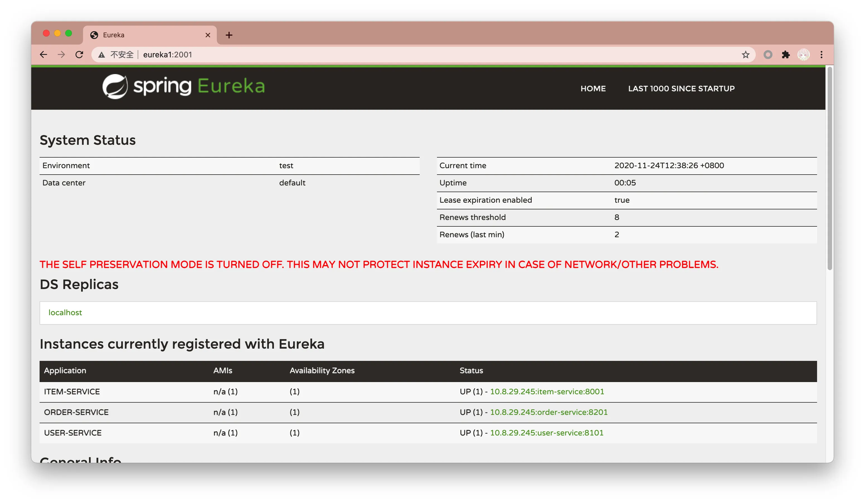The height and width of the screenshot is (504, 865).
Task: Click the 不安全 security label
Action: click(x=122, y=55)
